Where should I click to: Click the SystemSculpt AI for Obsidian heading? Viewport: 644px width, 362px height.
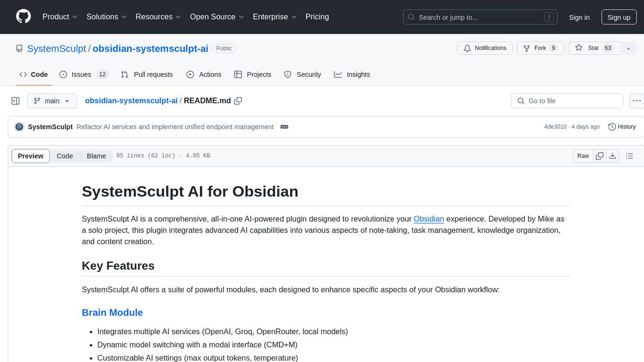tap(190, 191)
